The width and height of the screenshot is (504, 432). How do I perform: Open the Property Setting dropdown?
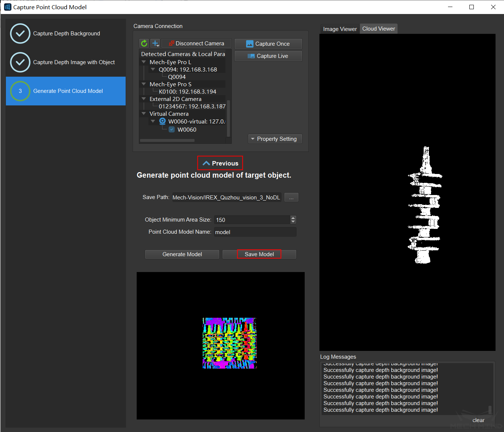click(275, 139)
